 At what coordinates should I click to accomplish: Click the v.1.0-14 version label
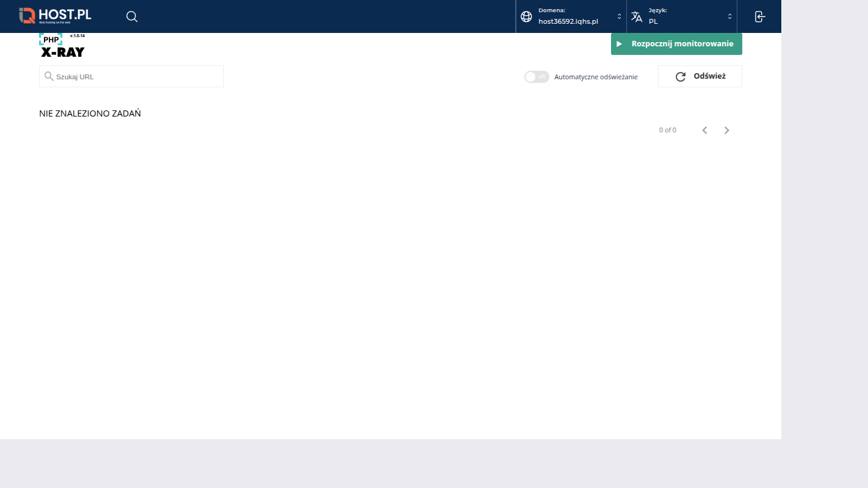78,36
